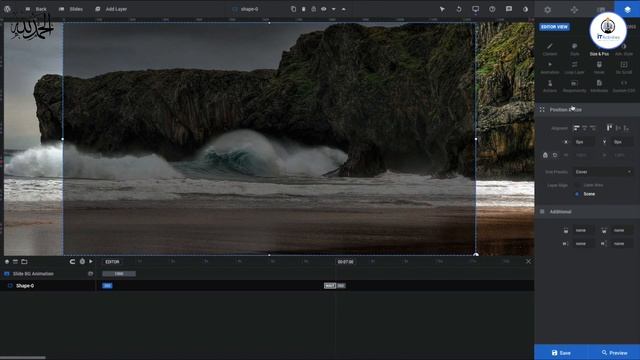
Task: Open the general Slider settings gear tab
Action: (548, 9)
